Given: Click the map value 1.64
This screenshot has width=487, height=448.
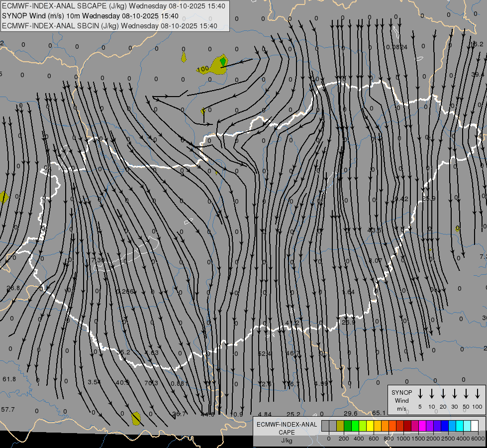Looking at the screenshot, I should coord(348,292).
